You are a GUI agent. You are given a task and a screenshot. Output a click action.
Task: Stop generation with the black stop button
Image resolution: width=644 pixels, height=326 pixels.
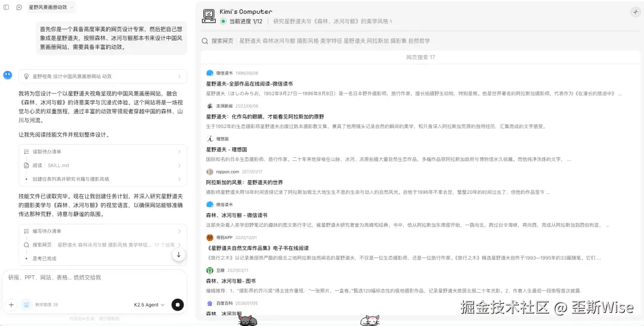[x=178, y=305]
